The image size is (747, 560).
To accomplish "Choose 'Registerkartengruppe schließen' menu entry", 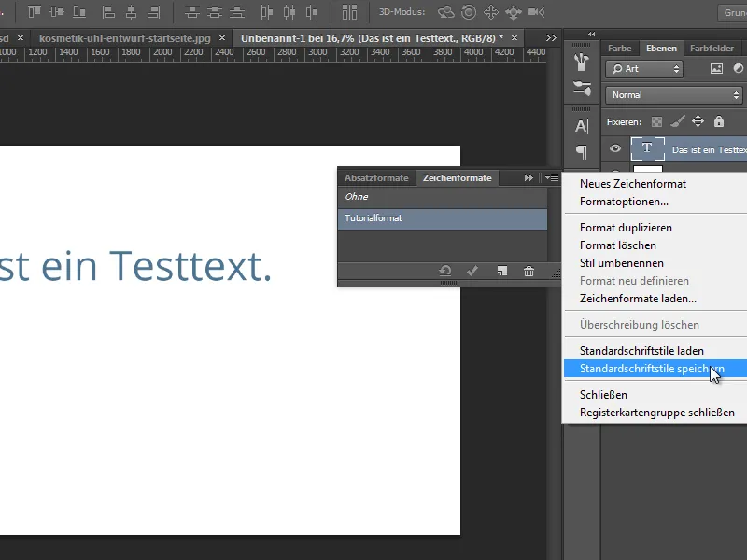I will 655,413.
